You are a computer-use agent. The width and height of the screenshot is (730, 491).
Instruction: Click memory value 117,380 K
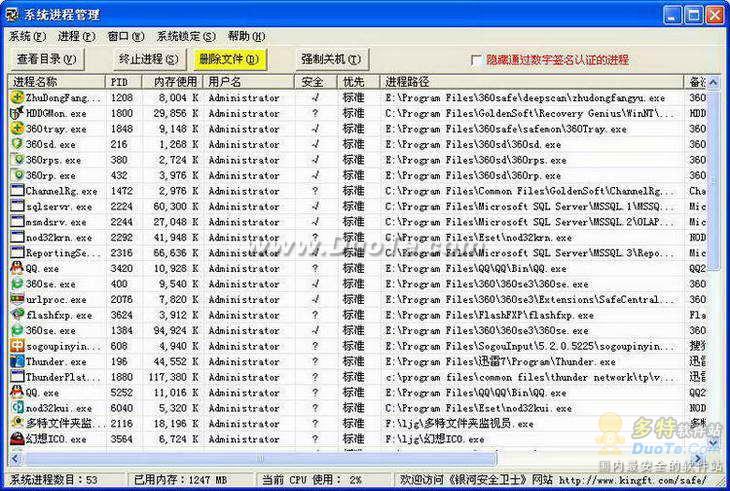click(x=173, y=377)
